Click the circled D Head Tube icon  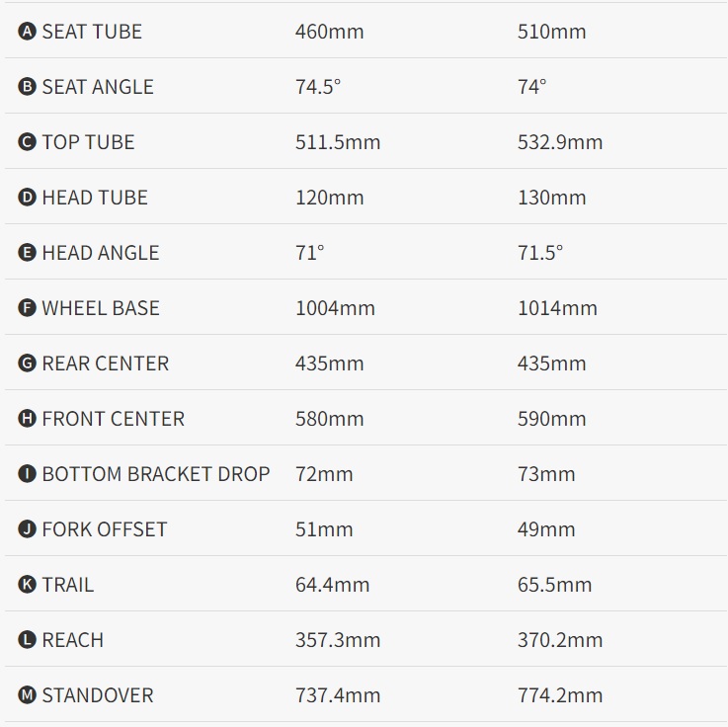[27, 198]
